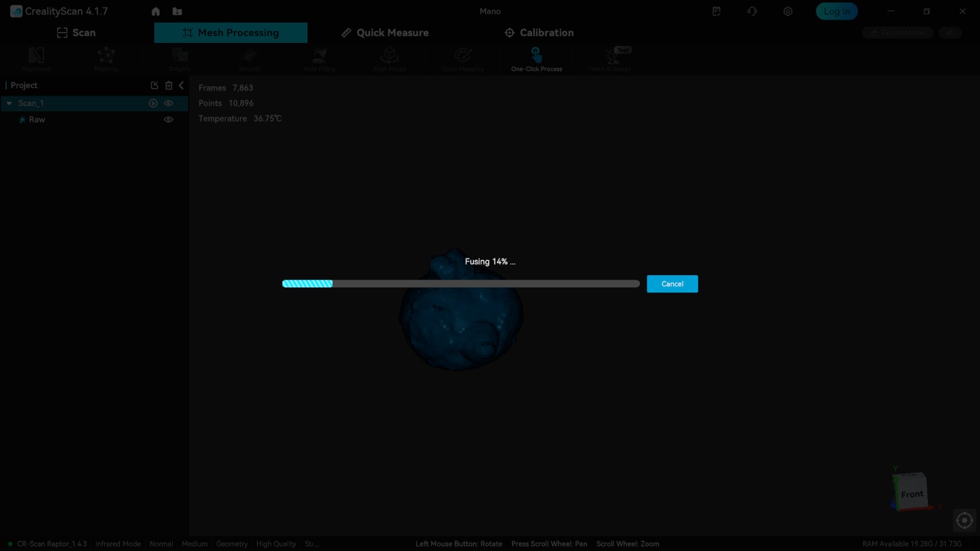Open the project folder icon
This screenshot has height=551, width=980.
pyautogui.click(x=177, y=11)
